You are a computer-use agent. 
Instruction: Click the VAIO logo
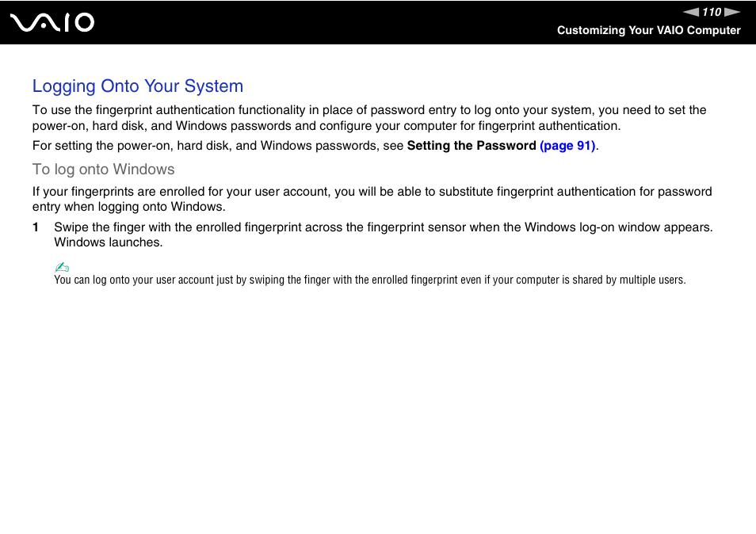coord(52,23)
